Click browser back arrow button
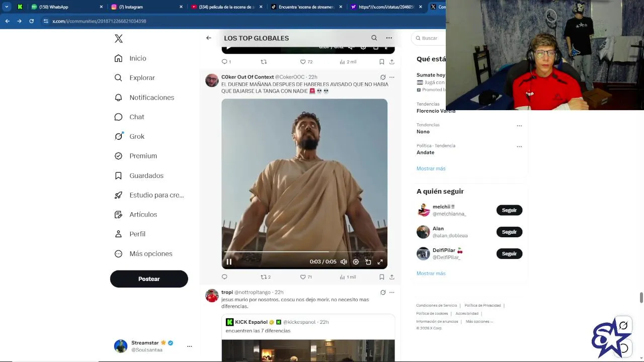 [x=7, y=21]
